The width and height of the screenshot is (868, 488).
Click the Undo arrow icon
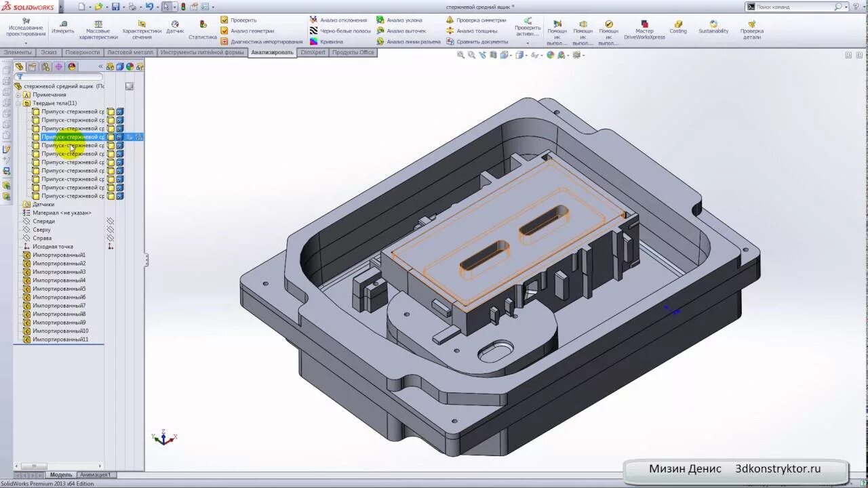tap(149, 7)
